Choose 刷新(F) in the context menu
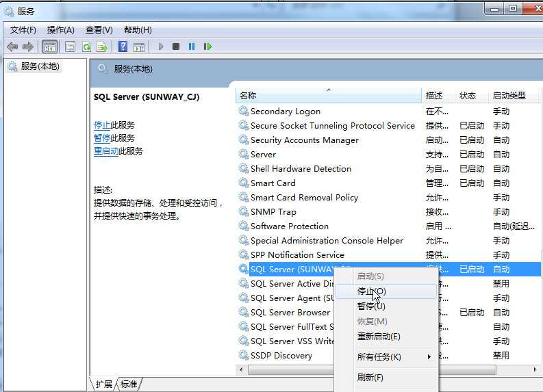This screenshot has height=392, width=543. click(x=386, y=377)
